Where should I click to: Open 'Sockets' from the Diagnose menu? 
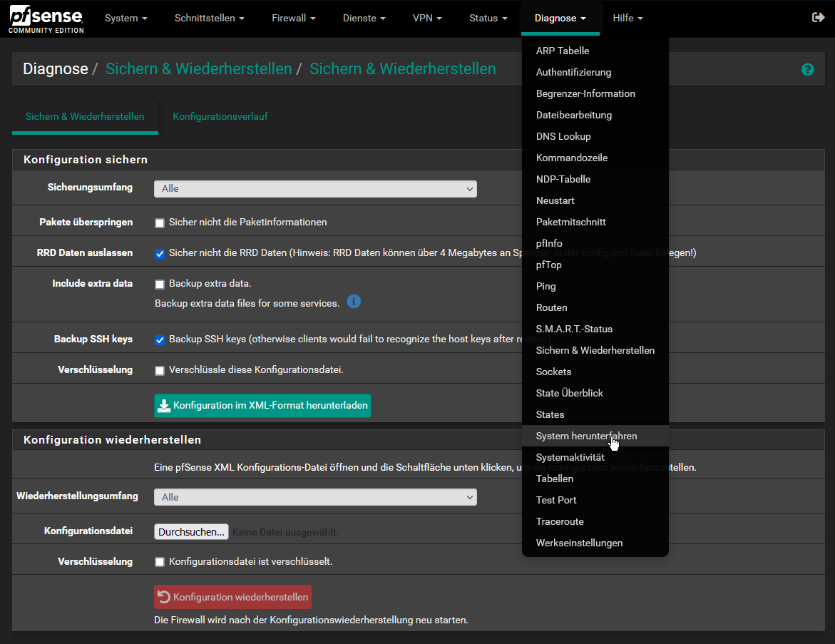pyautogui.click(x=595, y=372)
